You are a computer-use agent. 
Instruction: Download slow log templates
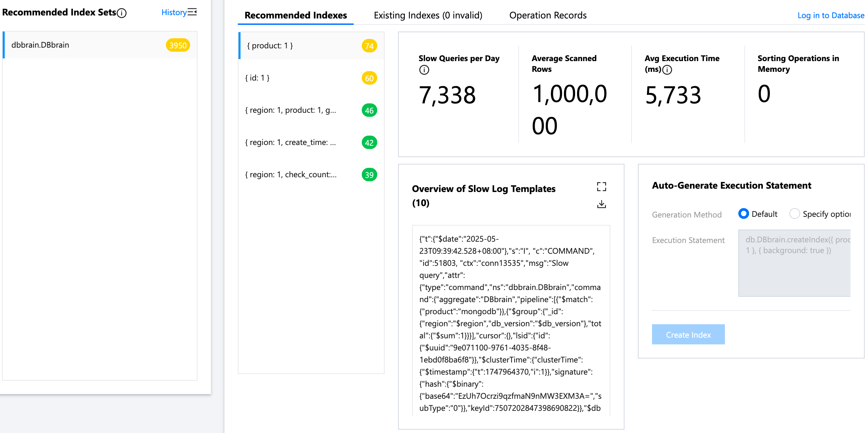coord(601,204)
